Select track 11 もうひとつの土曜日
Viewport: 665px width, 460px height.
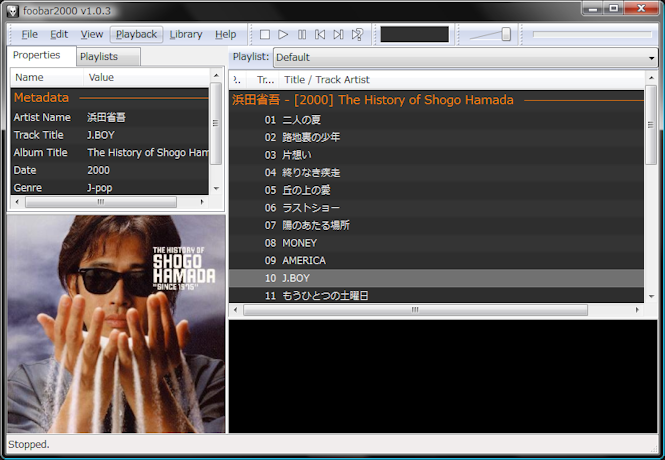(436, 296)
